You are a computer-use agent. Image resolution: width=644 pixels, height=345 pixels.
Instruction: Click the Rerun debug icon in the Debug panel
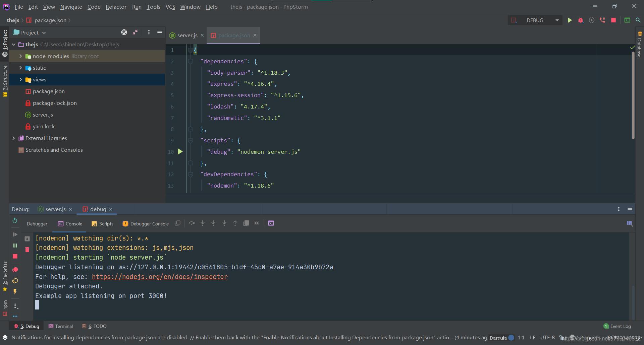[x=15, y=221]
